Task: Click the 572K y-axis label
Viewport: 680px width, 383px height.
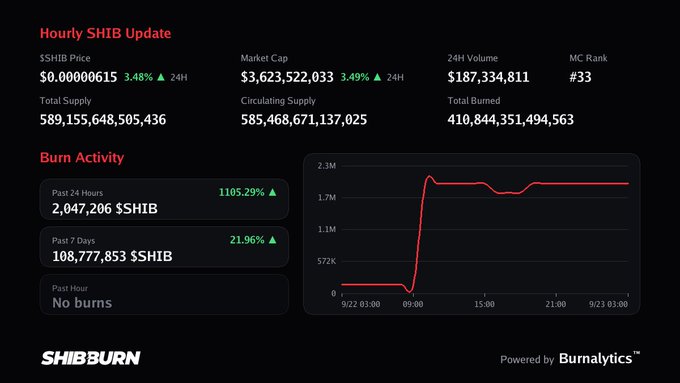Action: (x=327, y=262)
